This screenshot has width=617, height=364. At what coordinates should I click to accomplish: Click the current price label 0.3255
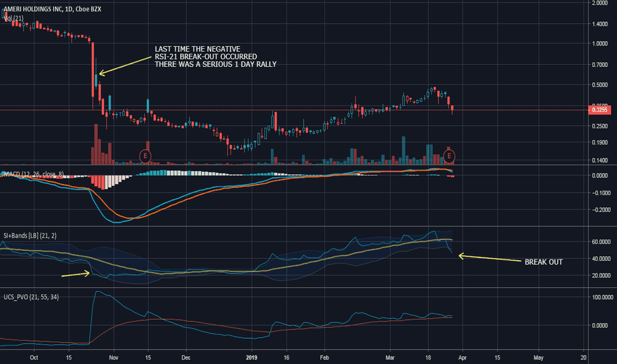[599, 110]
